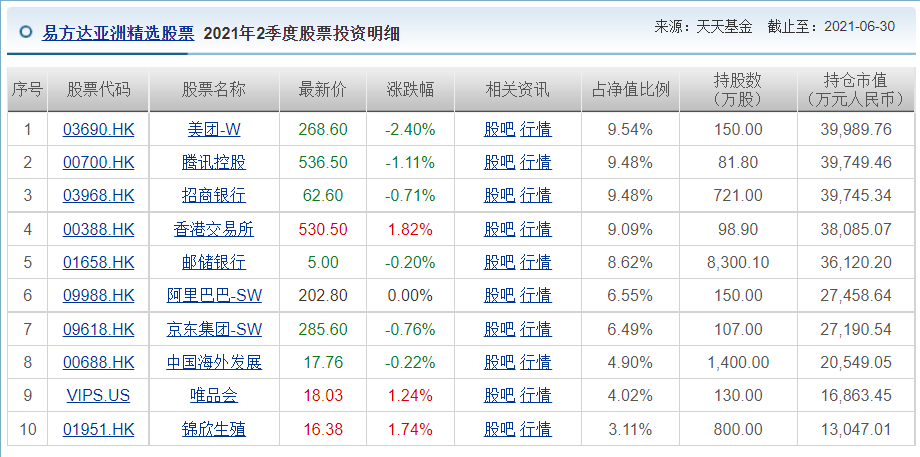
Task: Open stock code 01951.HK
Action: pos(99,429)
